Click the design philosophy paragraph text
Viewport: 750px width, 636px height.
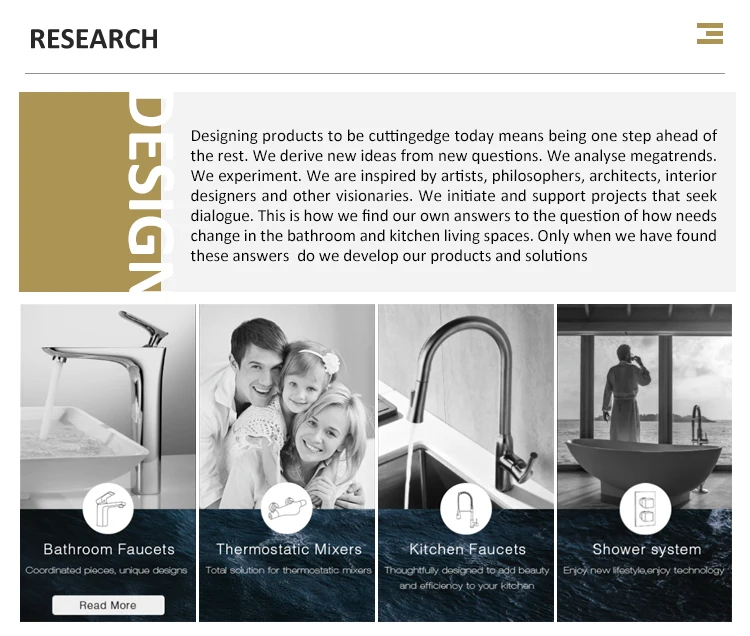click(x=453, y=195)
